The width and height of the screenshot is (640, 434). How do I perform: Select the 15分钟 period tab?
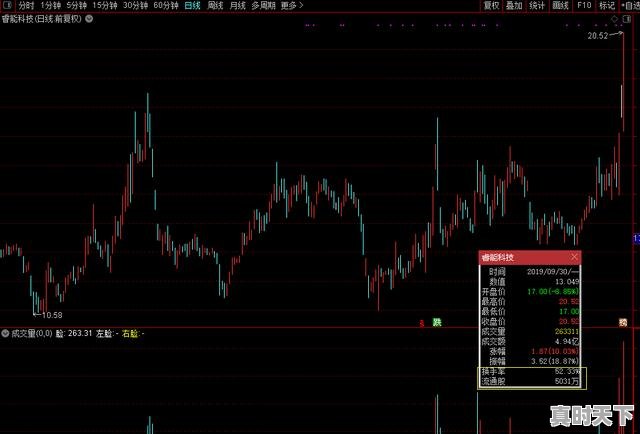[104, 6]
